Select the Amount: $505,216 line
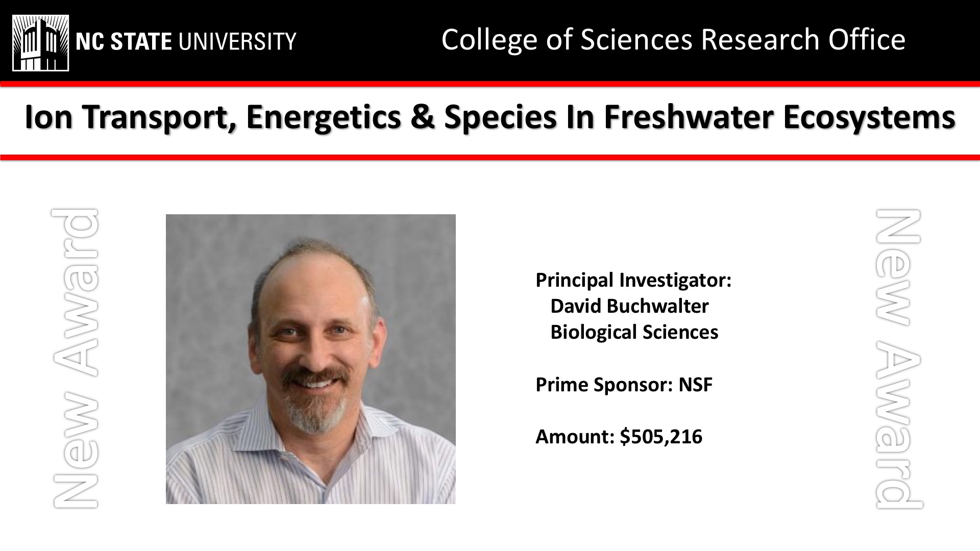This screenshot has width=980, height=551. coord(619,437)
